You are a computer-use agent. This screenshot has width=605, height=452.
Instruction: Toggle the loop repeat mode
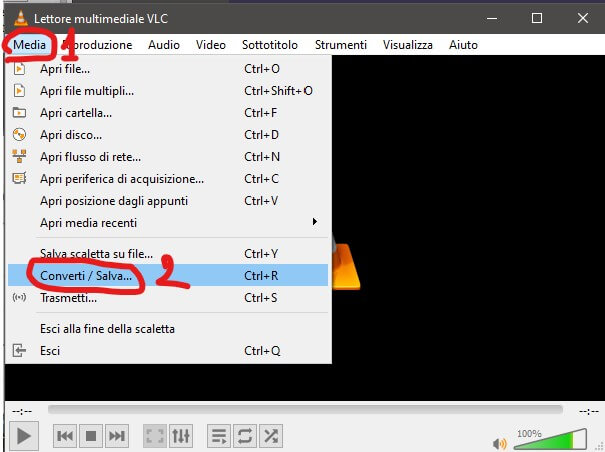244,436
